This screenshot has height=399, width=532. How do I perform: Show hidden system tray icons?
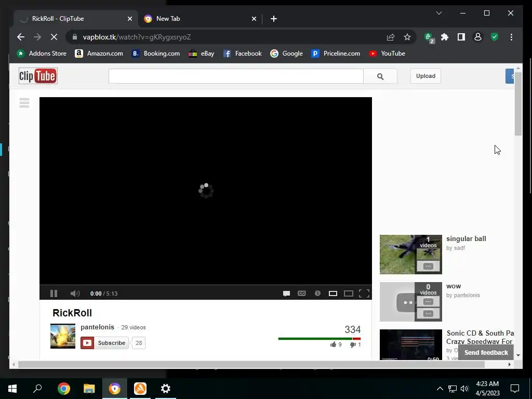click(x=440, y=389)
